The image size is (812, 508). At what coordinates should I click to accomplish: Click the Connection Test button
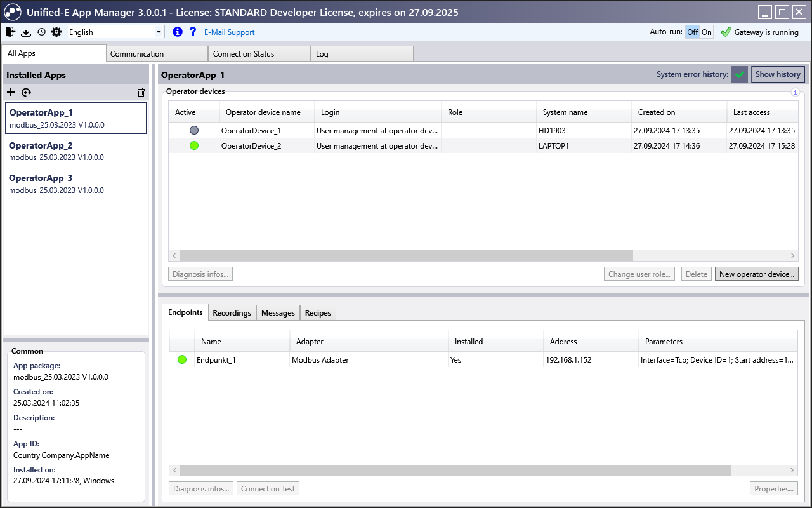click(268, 489)
